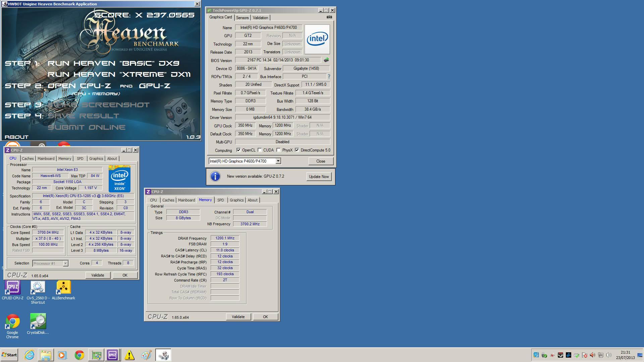Click OPEN CPU-Z in Heaven step 2

coord(79,85)
